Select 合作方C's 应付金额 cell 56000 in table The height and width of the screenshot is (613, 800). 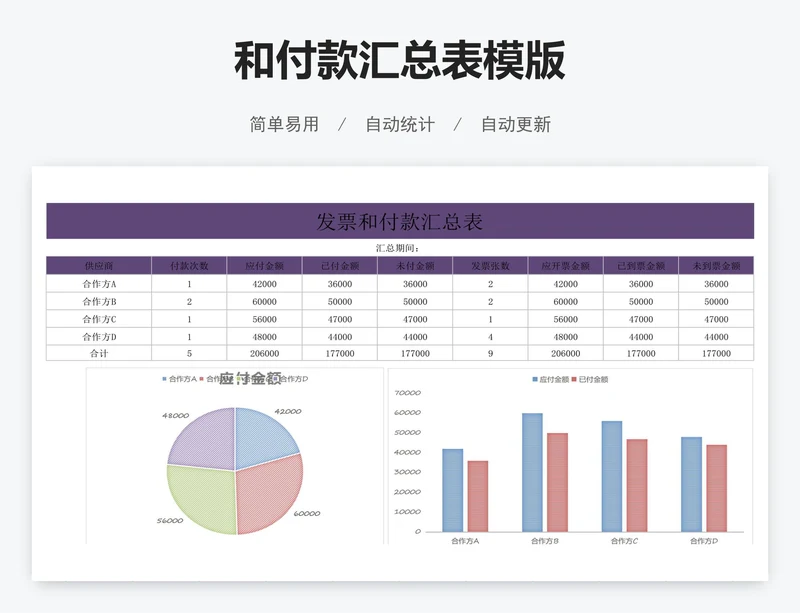pyautogui.click(x=264, y=319)
